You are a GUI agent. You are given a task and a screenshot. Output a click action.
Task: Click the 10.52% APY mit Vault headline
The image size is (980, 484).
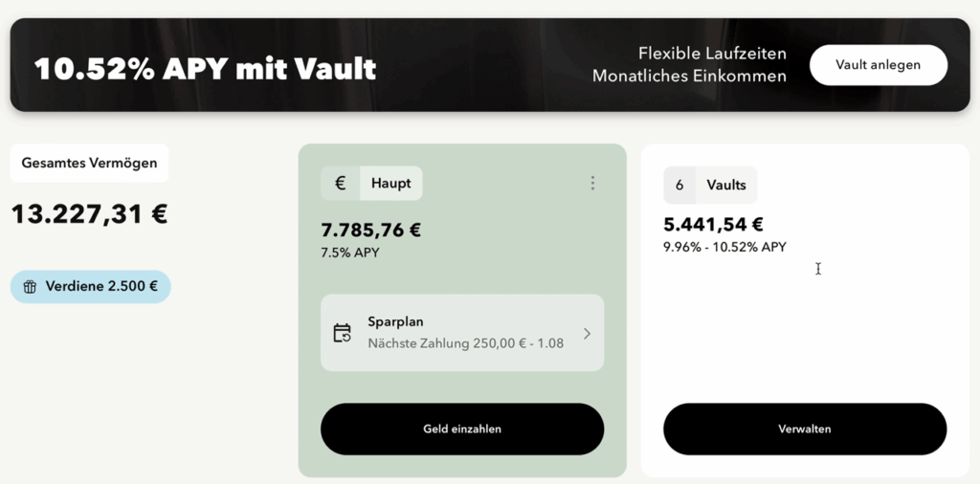coord(205,69)
